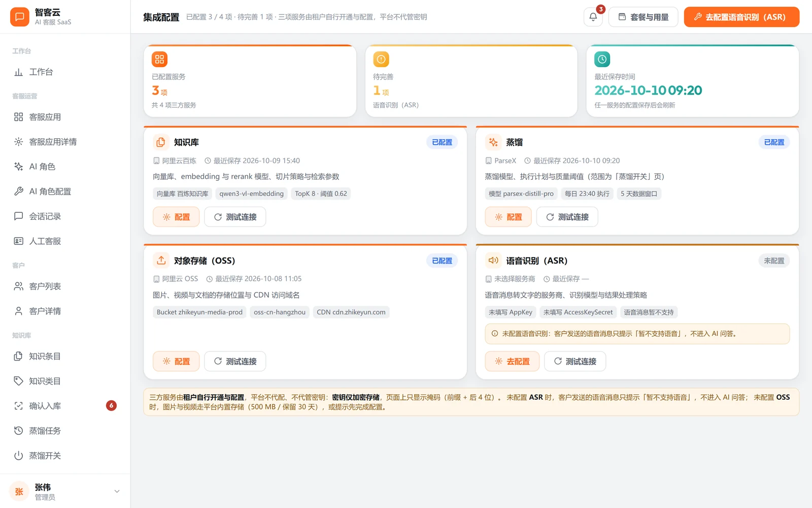Viewport: 812px width, 508px height.
Task: Click the Bucket zhikeyun-media-prod tag
Action: (x=199, y=312)
